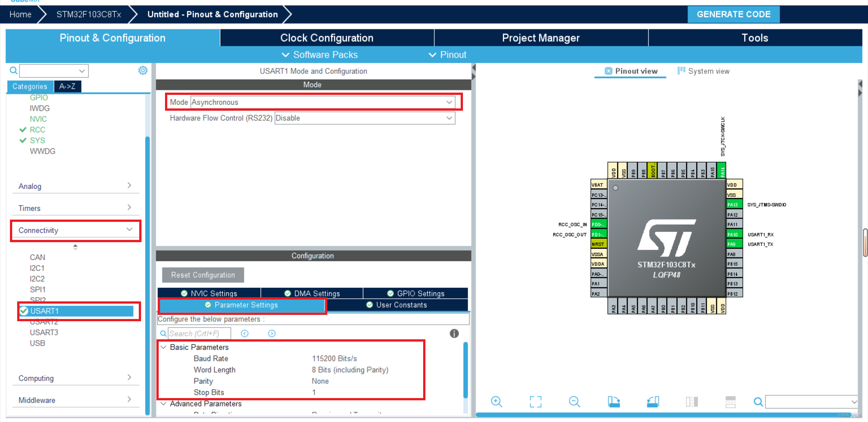
Task: Open Hardware Flow Control dropdown
Action: click(x=365, y=118)
